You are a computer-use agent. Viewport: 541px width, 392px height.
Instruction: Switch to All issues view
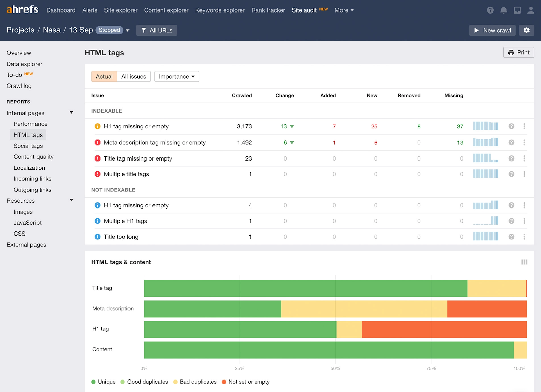coord(134,76)
